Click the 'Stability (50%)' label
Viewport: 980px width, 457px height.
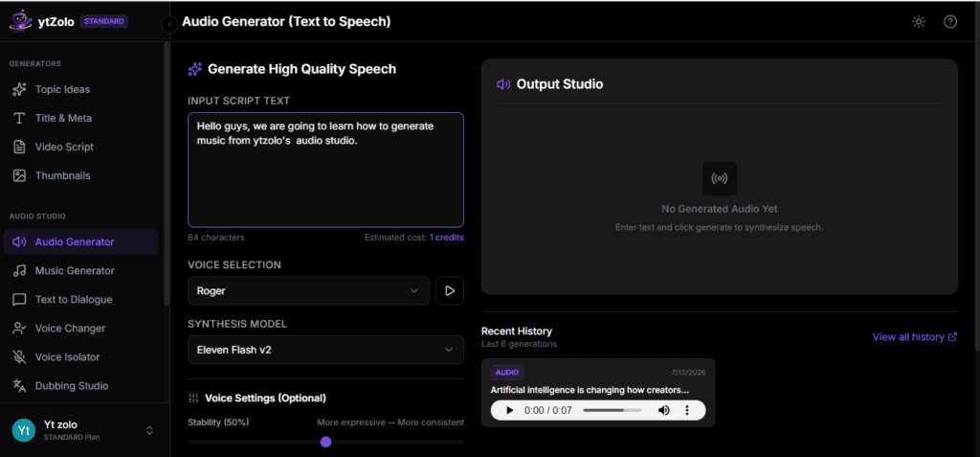218,423
